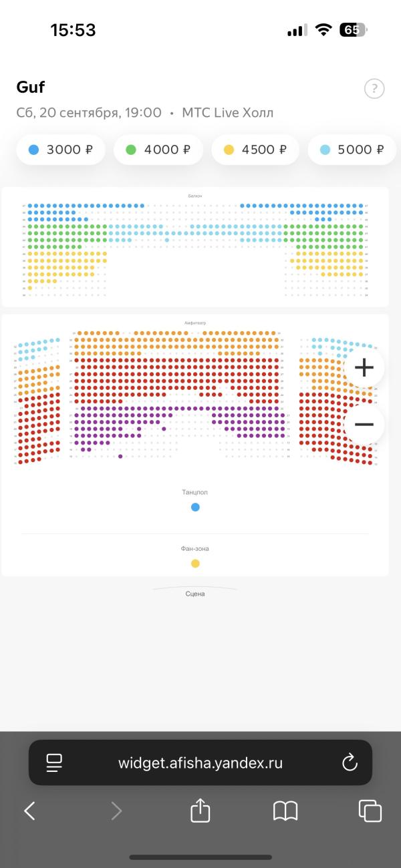Screen dimensions: 401x868
Task: Go back to the previous page
Action: tap(29, 811)
